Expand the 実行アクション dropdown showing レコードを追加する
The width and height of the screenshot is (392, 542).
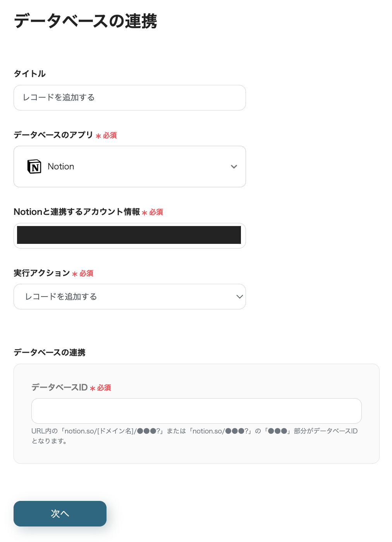pyautogui.click(x=130, y=297)
